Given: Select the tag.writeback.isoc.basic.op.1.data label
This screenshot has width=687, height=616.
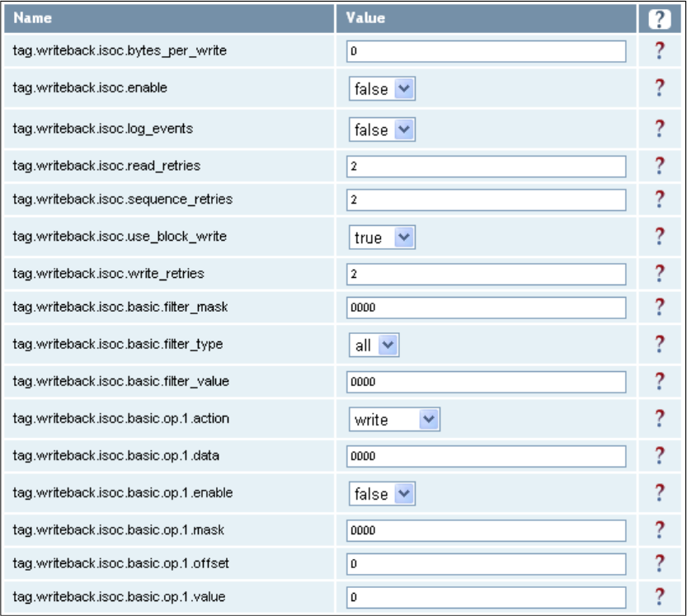Looking at the screenshot, I should 115,456.
